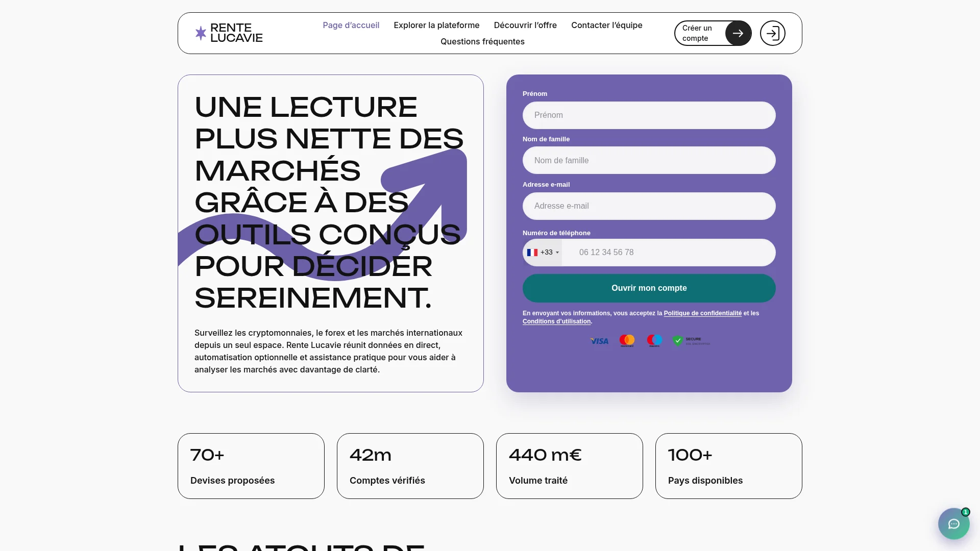Open the Politique de confidentialité link
Viewport: 980px width, 551px height.
[x=702, y=313]
